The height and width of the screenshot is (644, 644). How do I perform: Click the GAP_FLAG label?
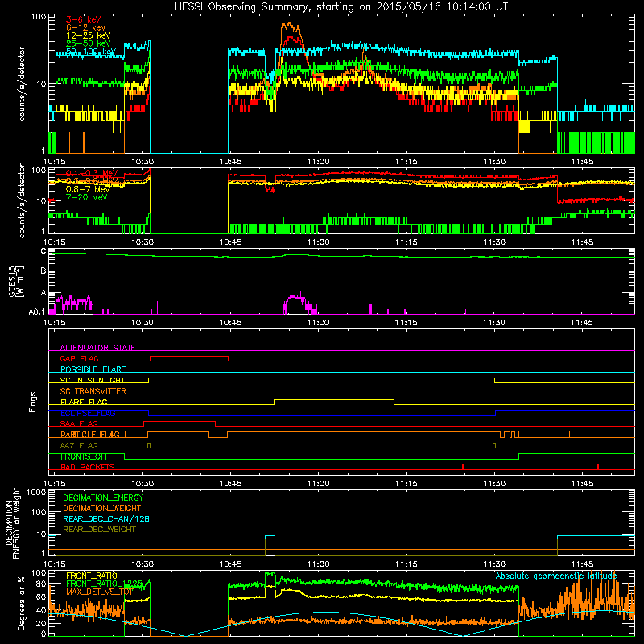point(79,358)
